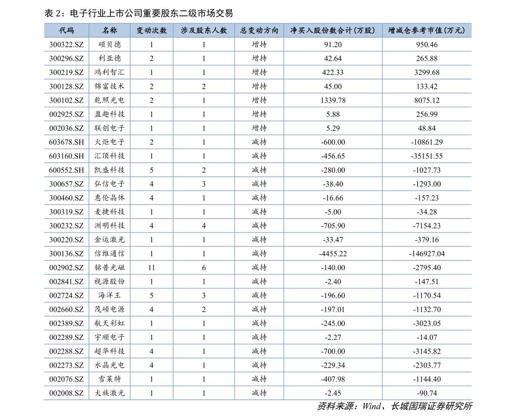Click the 总变动方向 column header
516x420 pixels.
259,31
